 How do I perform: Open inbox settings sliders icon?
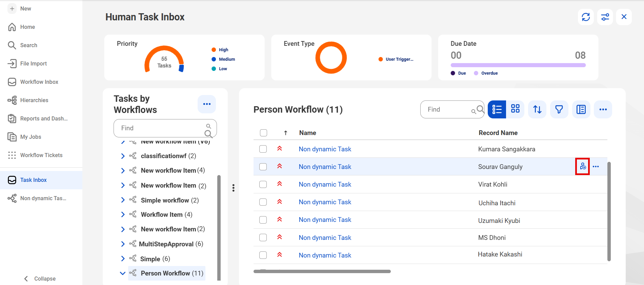(x=605, y=17)
